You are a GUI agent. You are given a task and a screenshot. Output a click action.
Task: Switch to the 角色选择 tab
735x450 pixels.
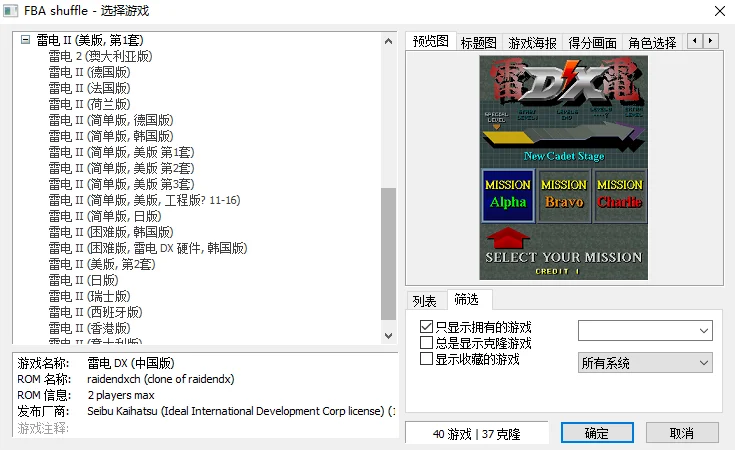coord(652,43)
